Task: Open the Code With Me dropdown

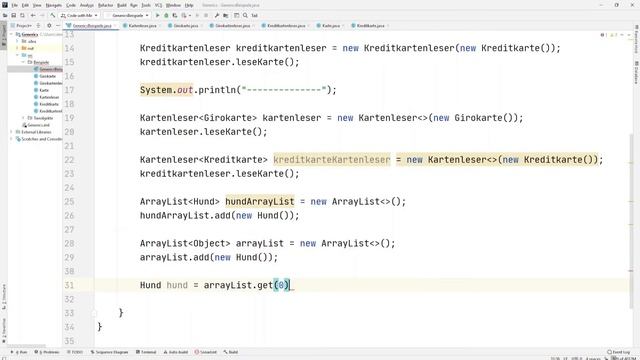Action: 79,16
